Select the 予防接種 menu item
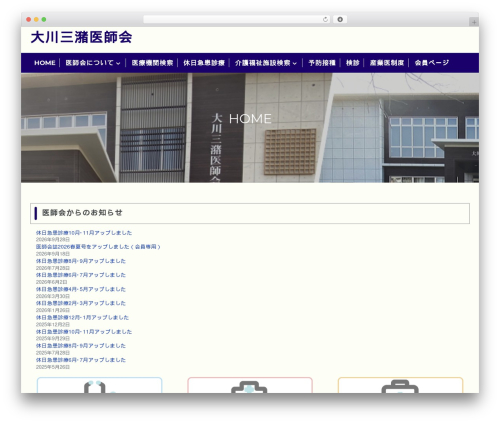Screen dimensions: 500x423 [322, 63]
